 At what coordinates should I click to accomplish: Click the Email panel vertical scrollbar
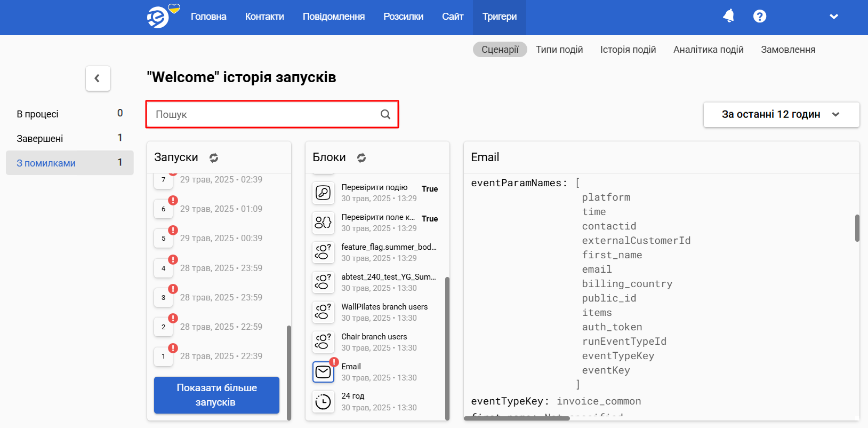point(857,228)
